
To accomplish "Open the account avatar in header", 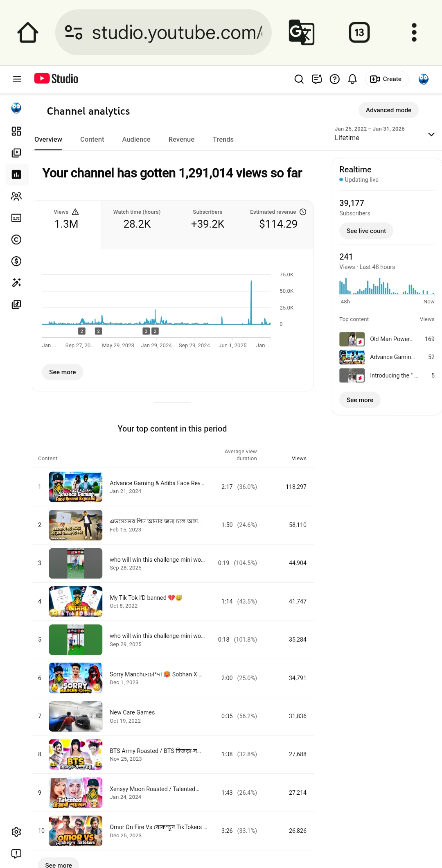I will [x=424, y=79].
